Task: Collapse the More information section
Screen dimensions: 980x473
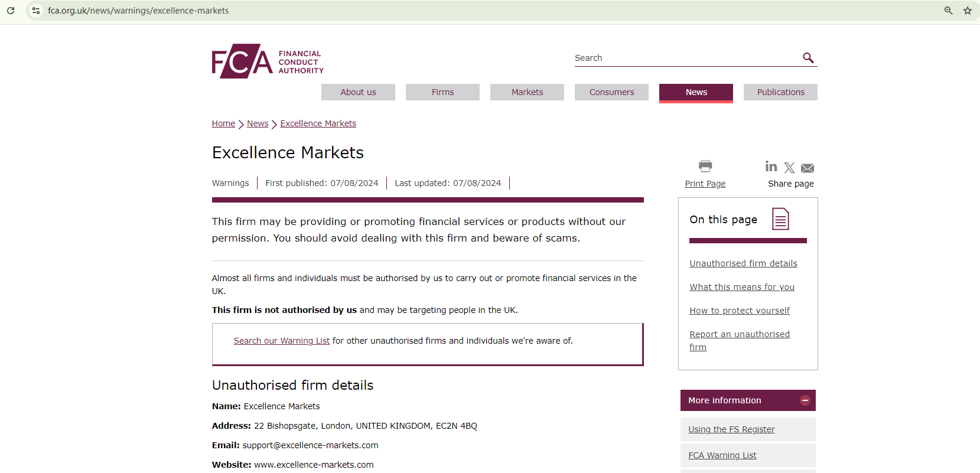Action: coord(805,400)
